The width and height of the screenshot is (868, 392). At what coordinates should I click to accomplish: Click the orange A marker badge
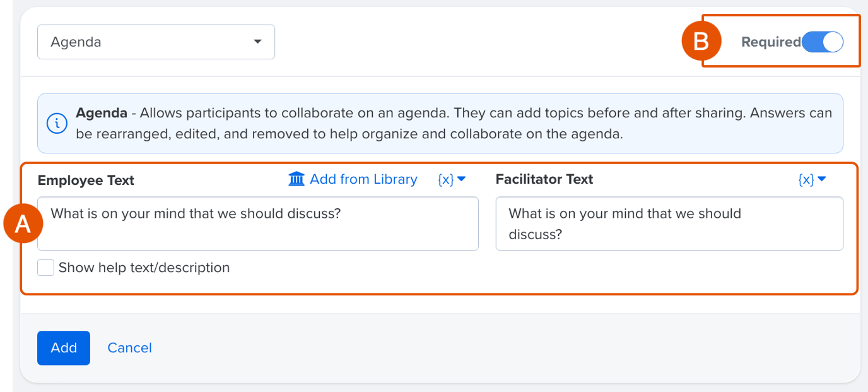(x=23, y=225)
